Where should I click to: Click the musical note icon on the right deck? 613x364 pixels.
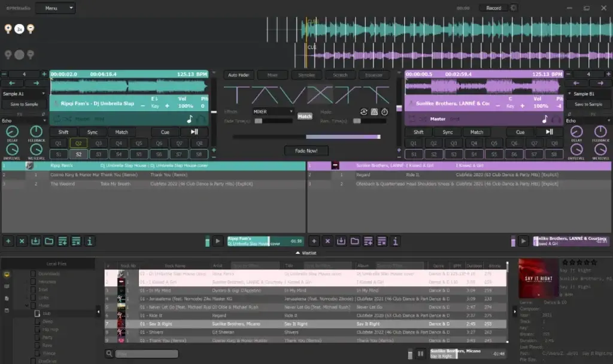click(x=545, y=119)
